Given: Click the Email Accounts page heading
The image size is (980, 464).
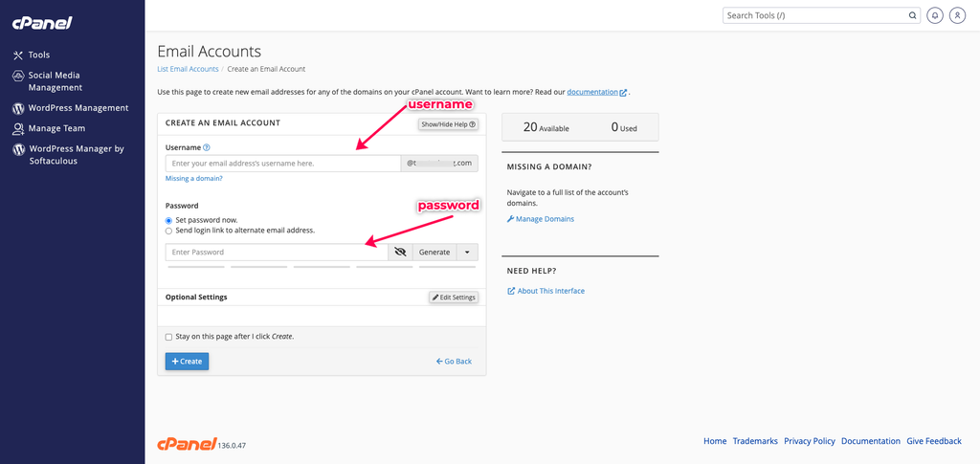Looking at the screenshot, I should [x=210, y=52].
